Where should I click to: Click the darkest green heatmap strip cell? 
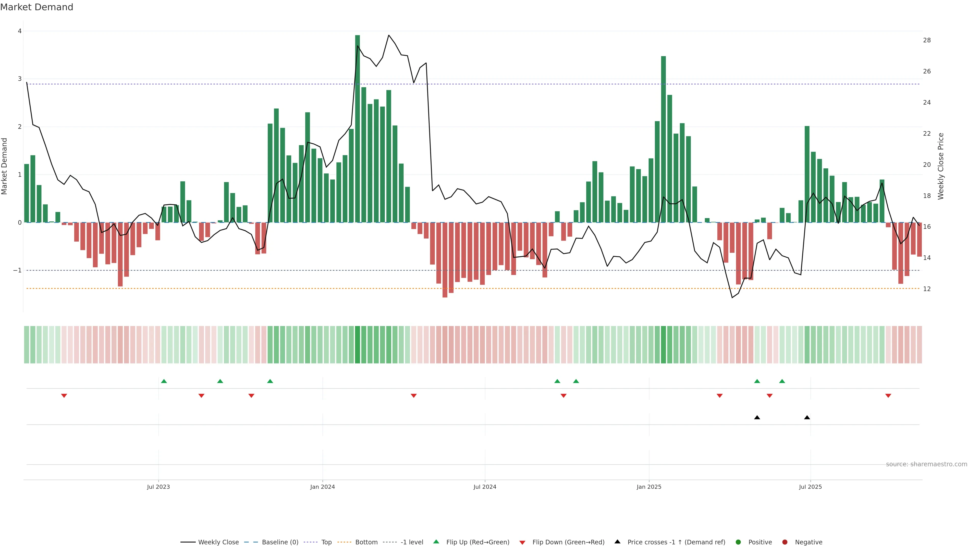pyautogui.click(x=357, y=345)
